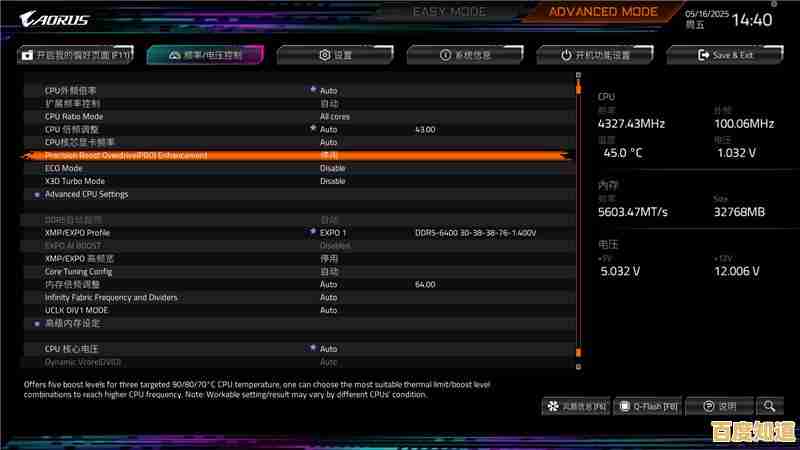Click the AORUS logo
This screenshot has height=450, width=800.
[55, 19]
